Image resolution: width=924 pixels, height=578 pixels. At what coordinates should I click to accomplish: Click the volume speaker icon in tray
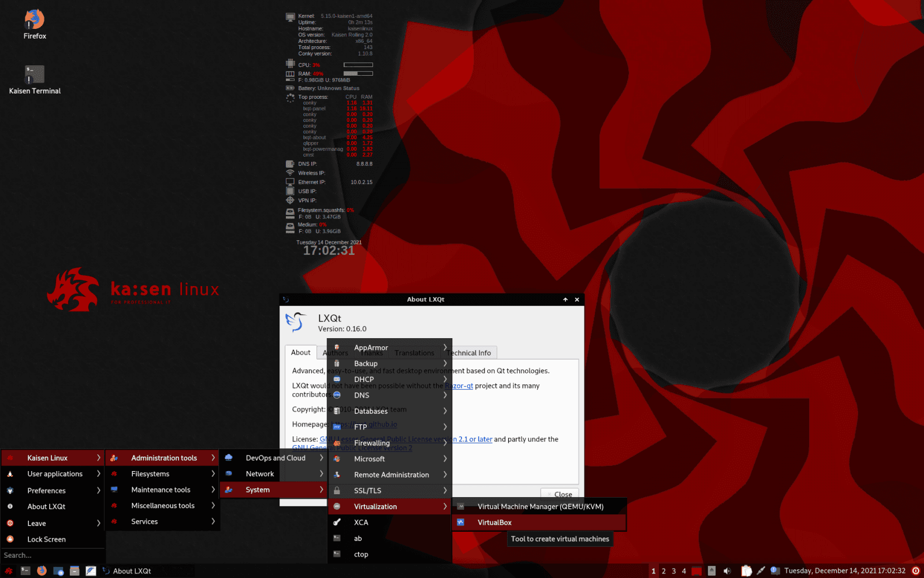coord(727,570)
